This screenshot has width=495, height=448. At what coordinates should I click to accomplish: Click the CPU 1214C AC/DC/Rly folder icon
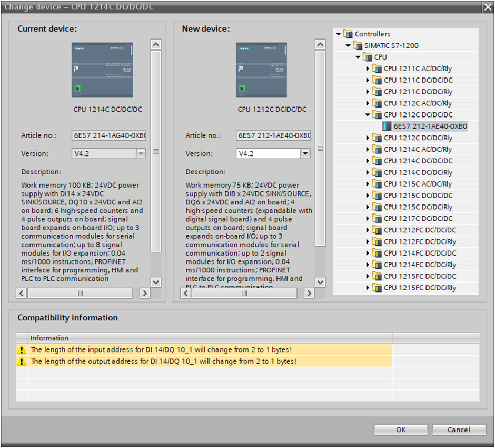click(x=377, y=149)
